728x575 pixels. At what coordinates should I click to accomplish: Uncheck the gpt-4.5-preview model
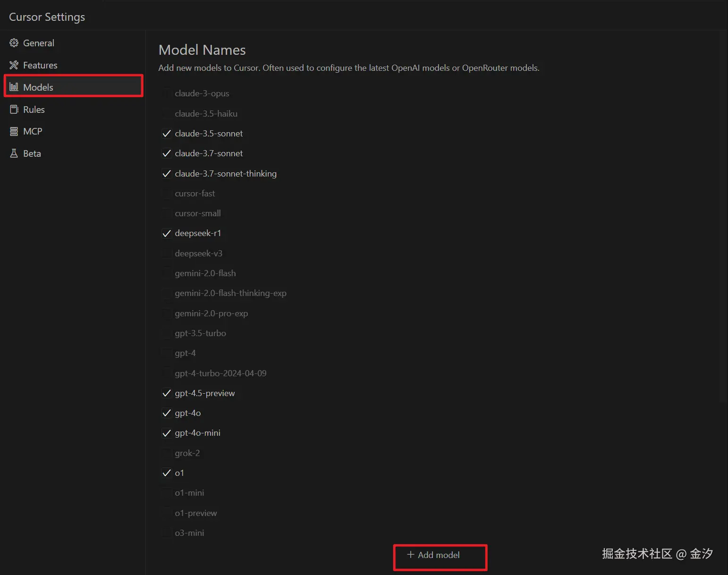coord(167,393)
